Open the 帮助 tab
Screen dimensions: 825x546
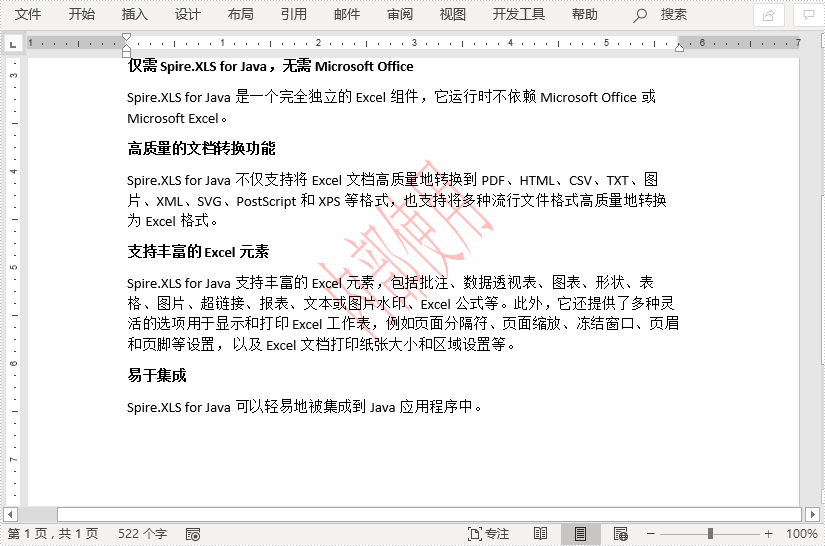585,15
